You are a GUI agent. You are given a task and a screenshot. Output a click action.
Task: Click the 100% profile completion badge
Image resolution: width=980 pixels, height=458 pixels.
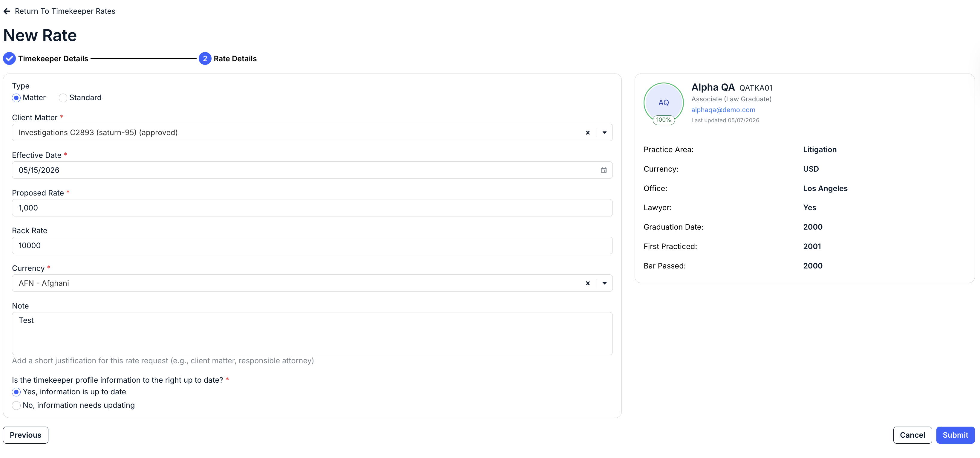point(663,120)
